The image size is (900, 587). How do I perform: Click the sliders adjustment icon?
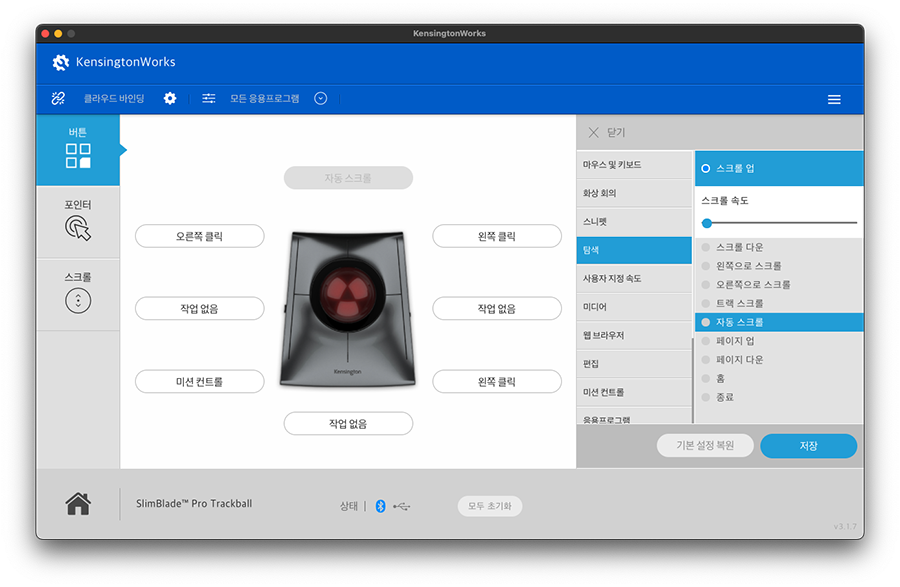[209, 98]
